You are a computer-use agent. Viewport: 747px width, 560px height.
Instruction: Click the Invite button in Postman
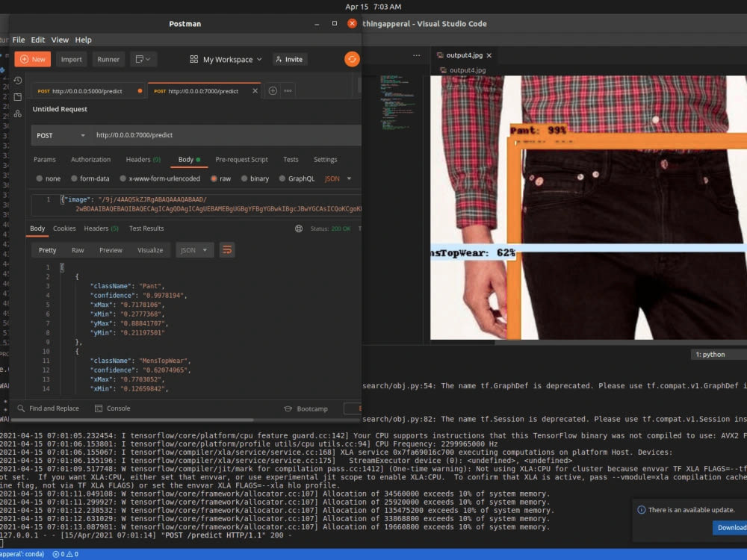290,60
